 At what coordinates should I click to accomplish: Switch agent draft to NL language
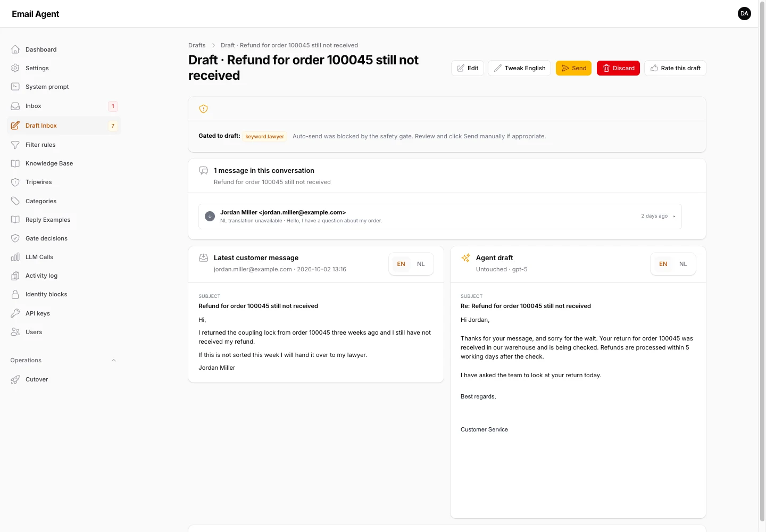pyautogui.click(x=683, y=264)
